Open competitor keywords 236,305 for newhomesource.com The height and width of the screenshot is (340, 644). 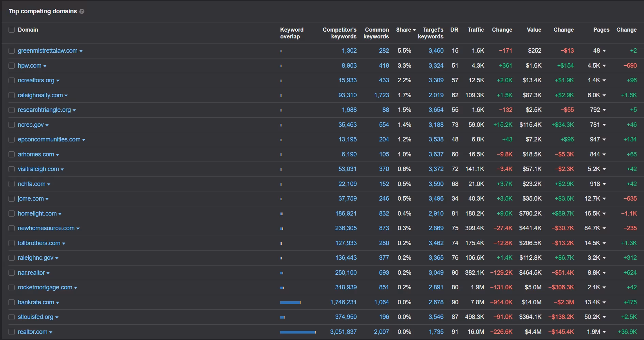[346, 228]
